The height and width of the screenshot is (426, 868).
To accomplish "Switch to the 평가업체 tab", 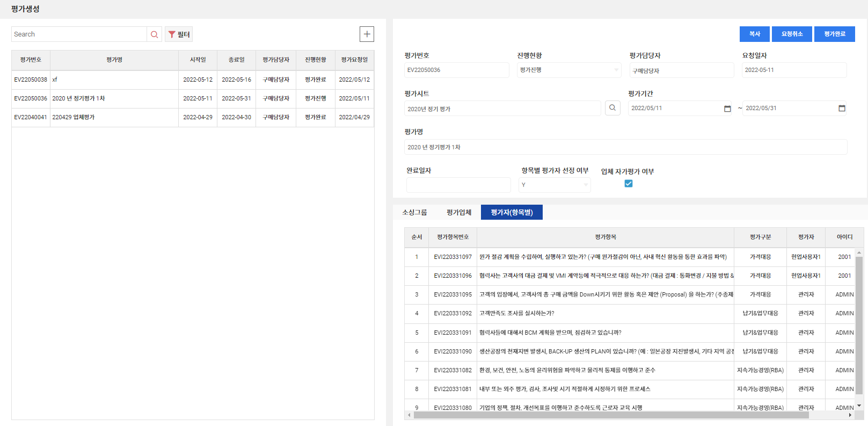I will pyautogui.click(x=459, y=212).
